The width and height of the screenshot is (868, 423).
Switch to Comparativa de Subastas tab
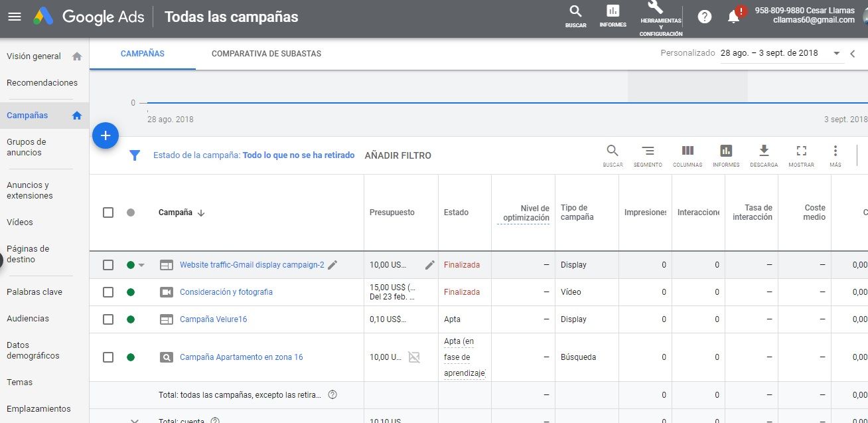pos(266,54)
